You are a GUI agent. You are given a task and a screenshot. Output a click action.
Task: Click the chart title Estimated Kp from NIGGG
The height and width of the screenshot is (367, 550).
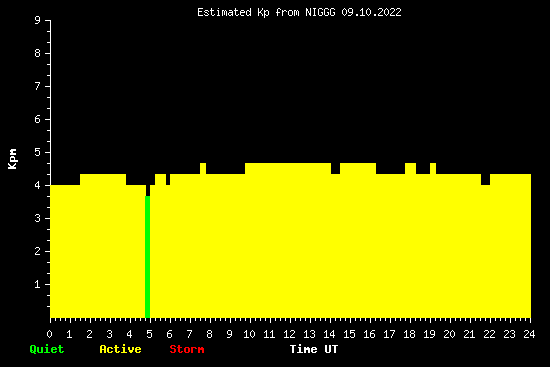coord(266,13)
